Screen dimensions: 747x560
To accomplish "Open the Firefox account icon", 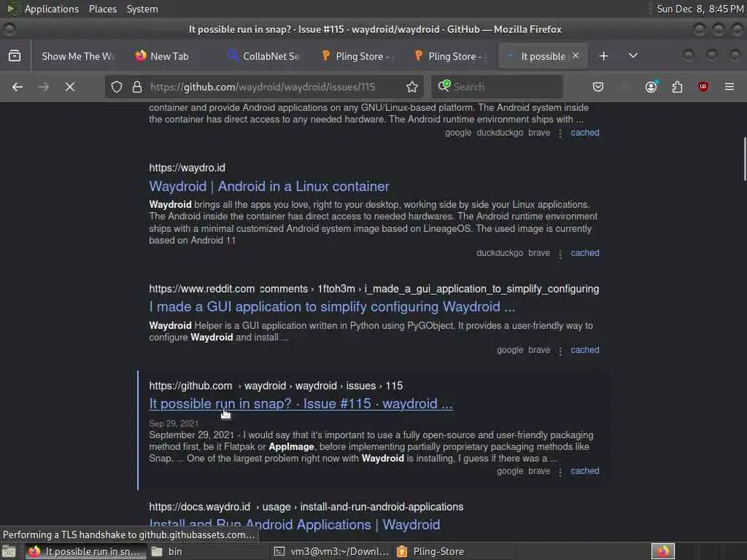I will [651, 87].
